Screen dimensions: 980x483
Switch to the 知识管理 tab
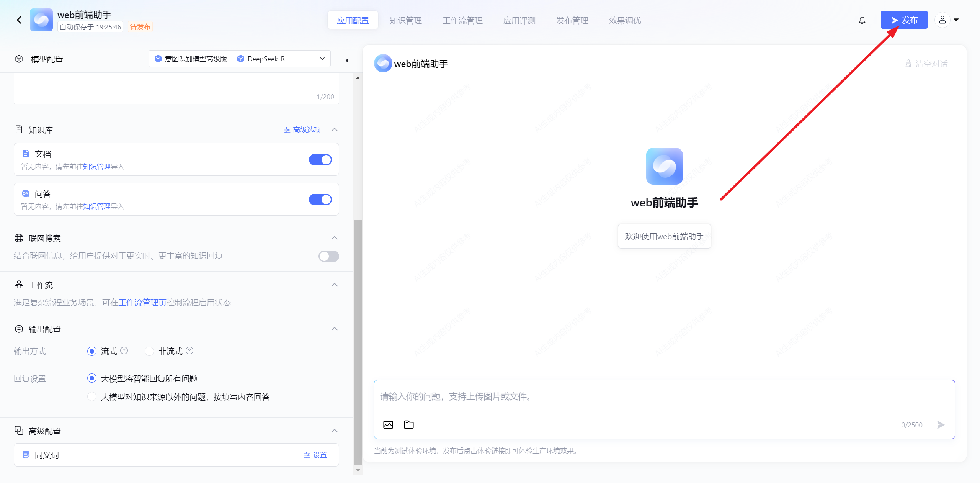406,20
